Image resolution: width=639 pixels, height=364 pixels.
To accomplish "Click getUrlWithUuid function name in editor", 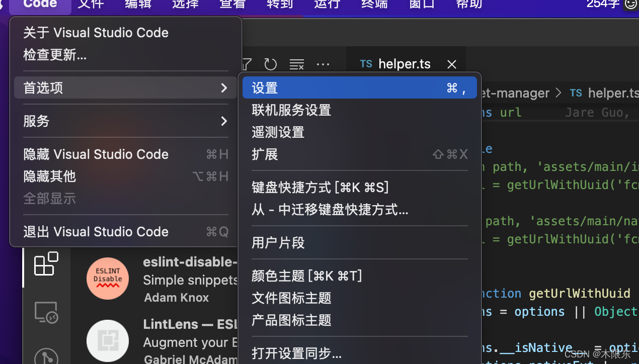I will click(580, 293).
